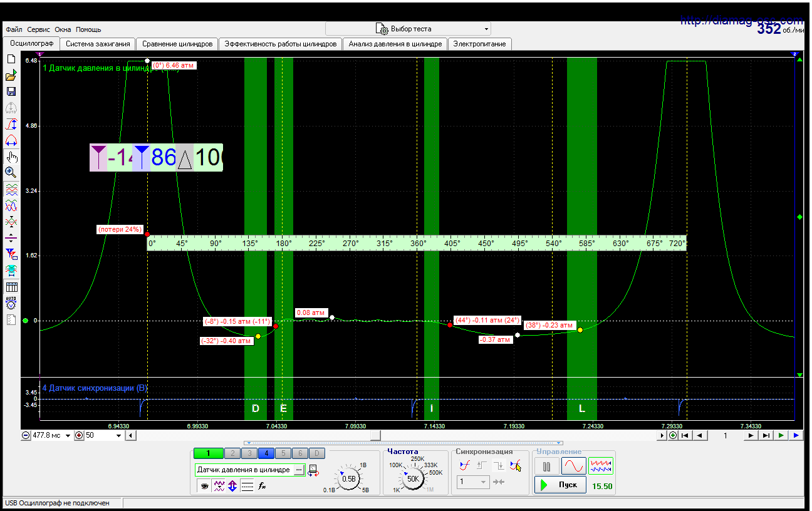Switch to Анализ давления в цилиндре tab
This screenshot has width=812, height=511.
[395, 44]
